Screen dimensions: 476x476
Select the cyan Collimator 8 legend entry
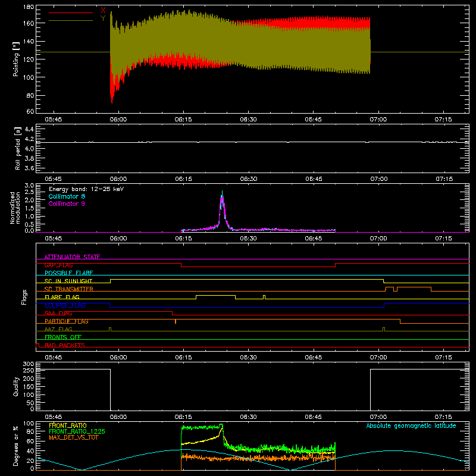[x=67, y=196]
